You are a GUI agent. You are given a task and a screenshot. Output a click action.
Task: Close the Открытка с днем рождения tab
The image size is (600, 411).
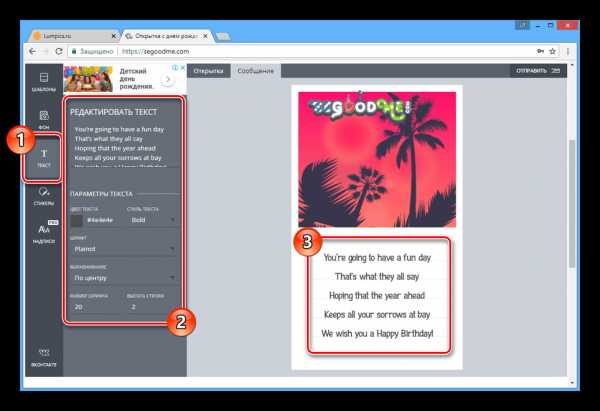click(205, 36)
